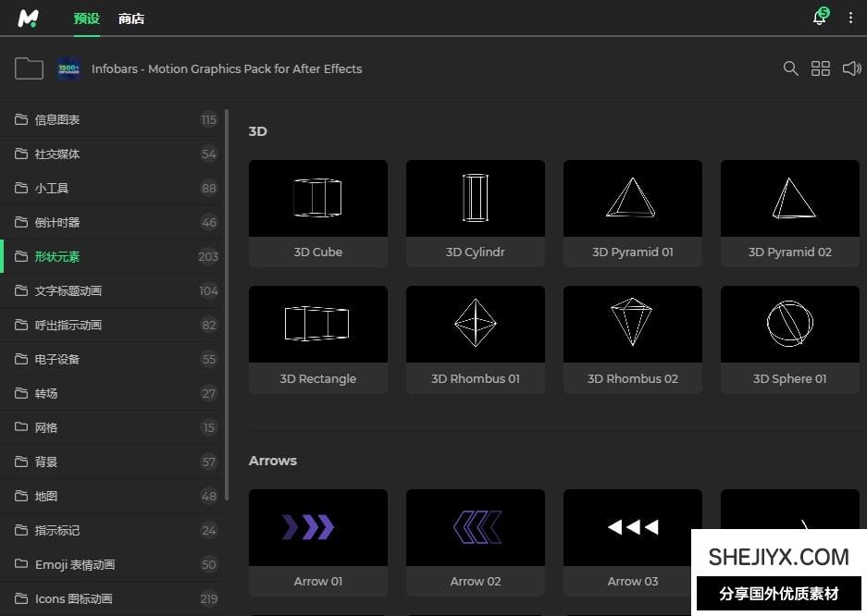The height and width of the screenshot is (616, 867).
Task: Select the 3D Cube preset thumbnail
Action: point(318,199)
